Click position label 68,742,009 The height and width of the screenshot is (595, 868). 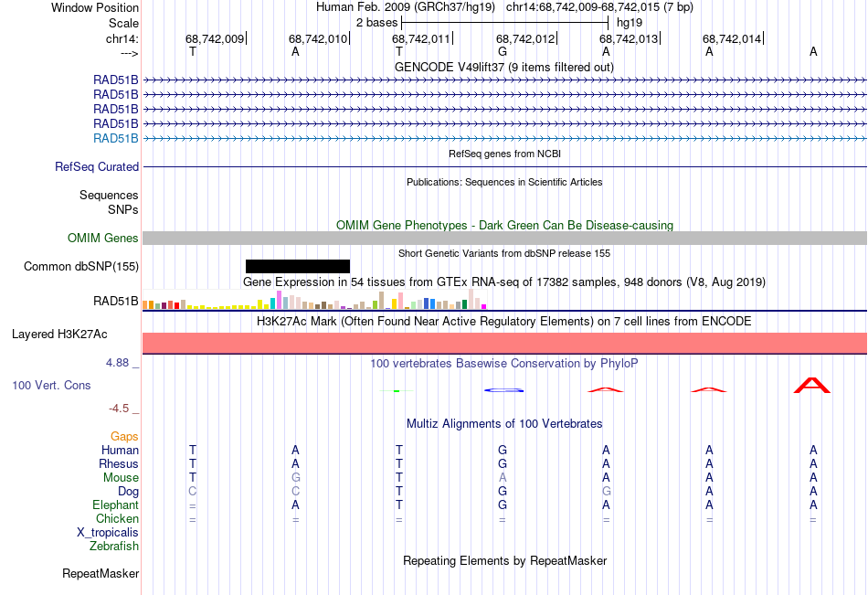click(214, 38)
